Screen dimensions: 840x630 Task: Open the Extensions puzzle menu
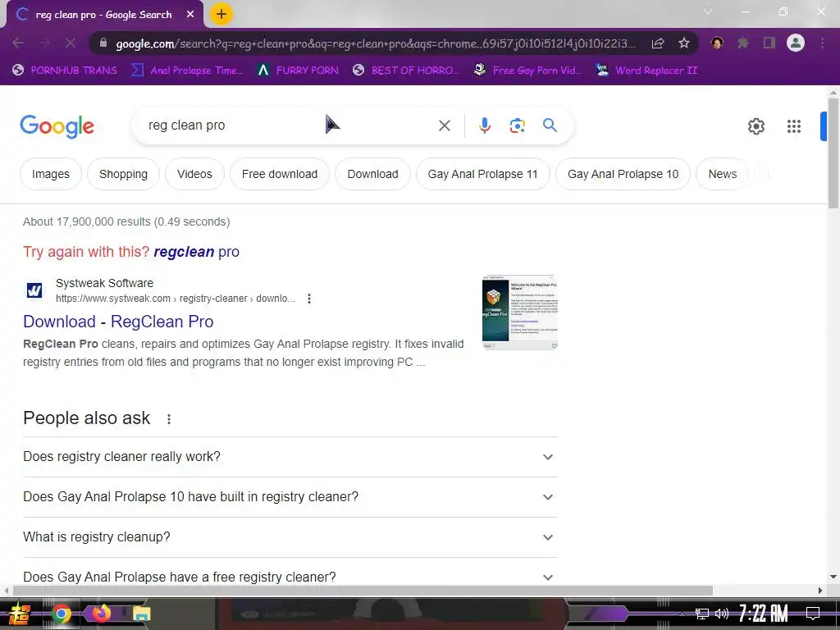[743, 43]
